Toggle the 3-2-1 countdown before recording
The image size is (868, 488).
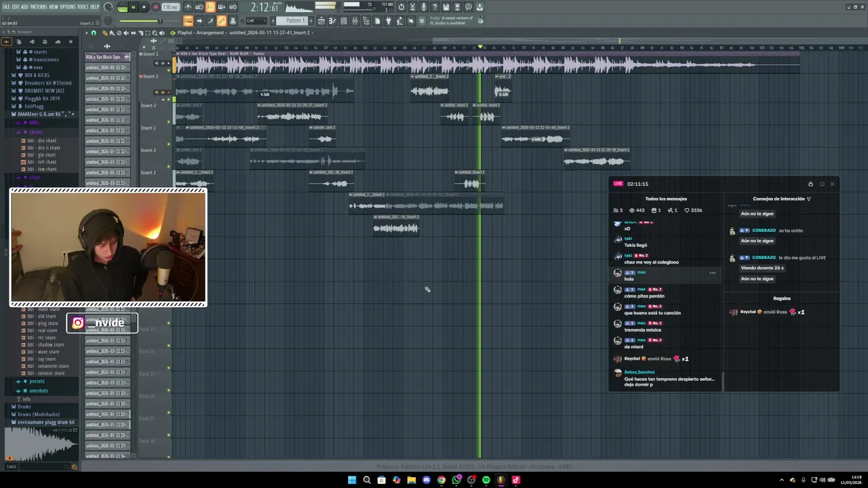tap(211, 7)
